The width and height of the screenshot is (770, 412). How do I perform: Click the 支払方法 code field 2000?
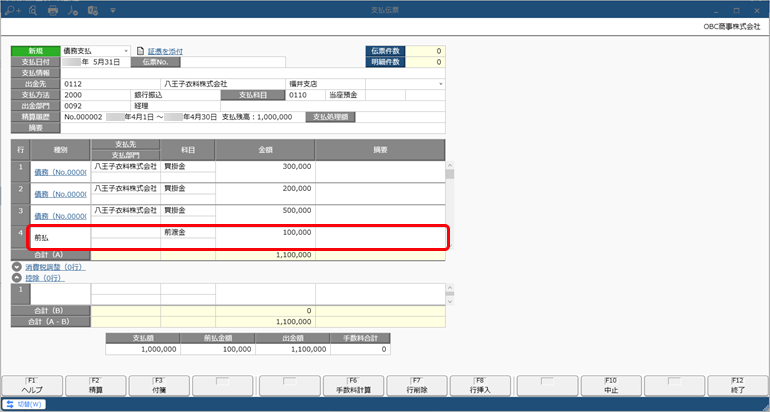point(96,95)
